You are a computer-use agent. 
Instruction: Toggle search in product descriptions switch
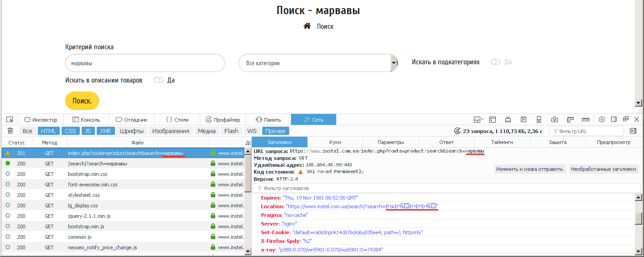158,80
